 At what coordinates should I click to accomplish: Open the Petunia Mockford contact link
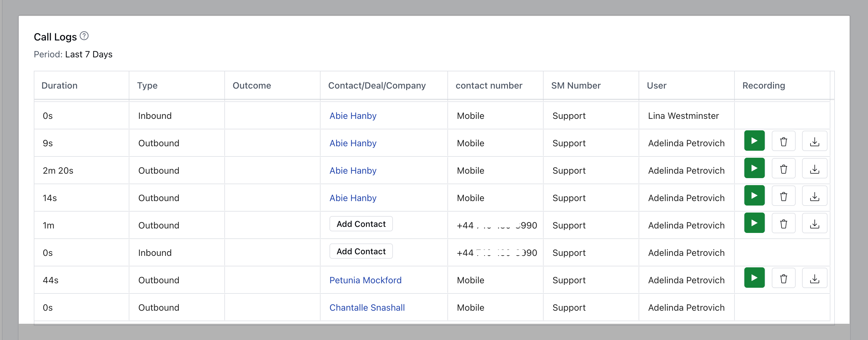pos(365,280)
